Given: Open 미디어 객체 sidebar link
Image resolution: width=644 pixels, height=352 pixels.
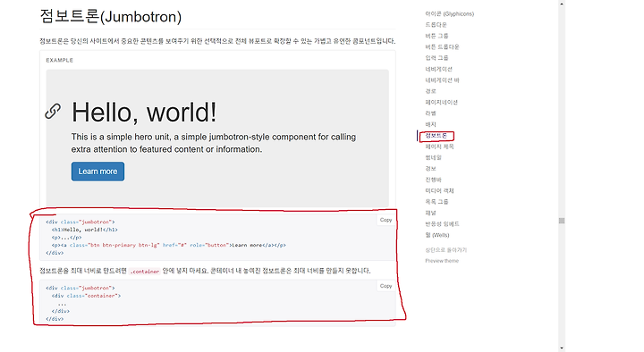Looking at the screenshot, I should tap(439, 191).
